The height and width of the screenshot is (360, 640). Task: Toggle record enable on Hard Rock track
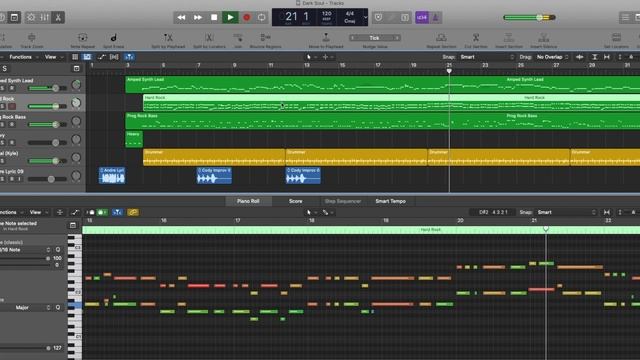(12, 107)
